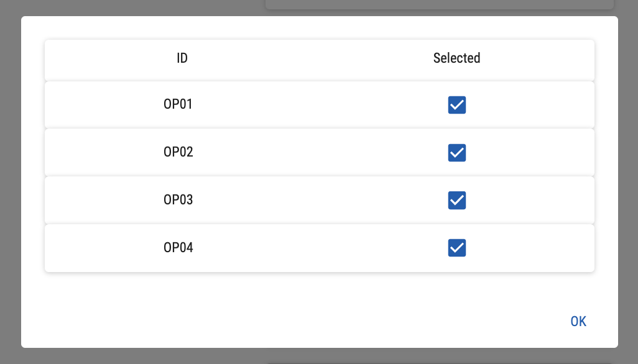Click the Selected column header
Screen dimensions: 638x364
[456, 58]
